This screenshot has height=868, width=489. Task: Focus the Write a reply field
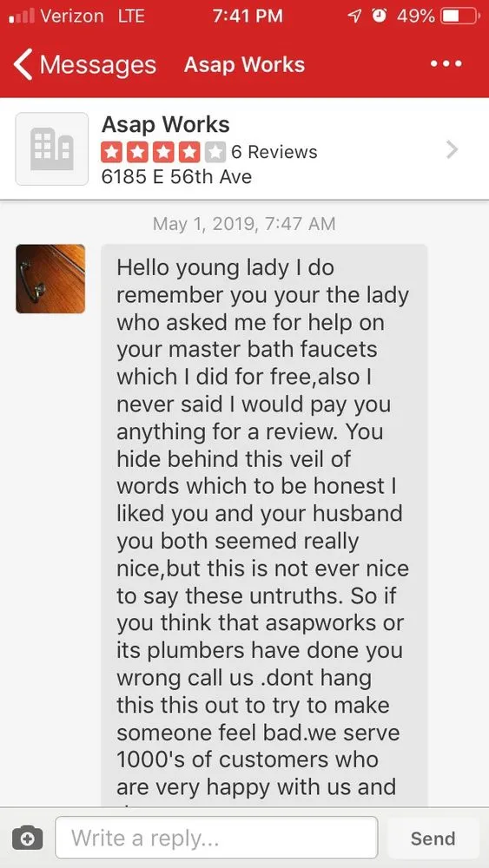point(216,838)
